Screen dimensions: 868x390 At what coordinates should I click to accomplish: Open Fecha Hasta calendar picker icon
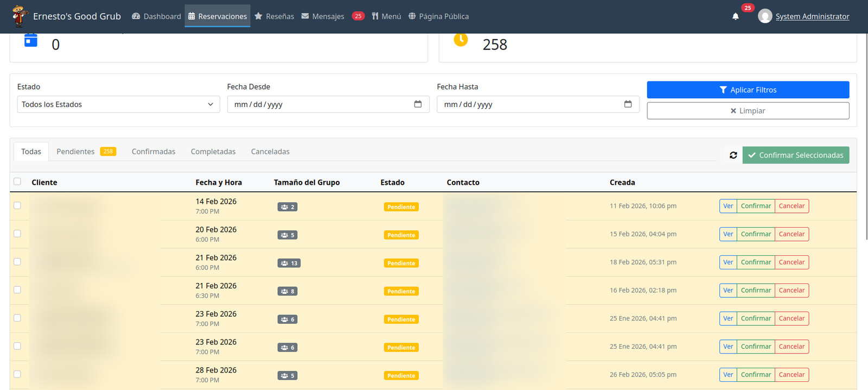(x=628, y=104)
